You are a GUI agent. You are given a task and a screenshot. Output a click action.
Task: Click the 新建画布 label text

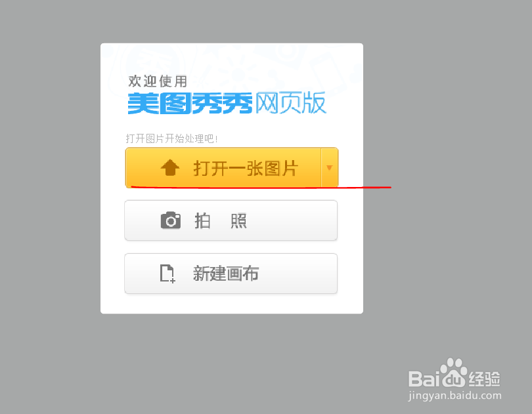point(226,274)
